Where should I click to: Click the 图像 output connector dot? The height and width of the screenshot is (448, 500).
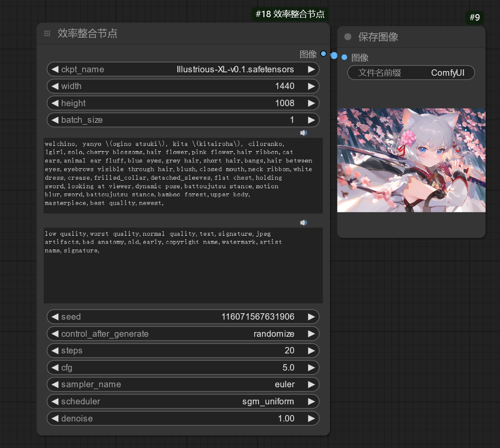[323, 54]
